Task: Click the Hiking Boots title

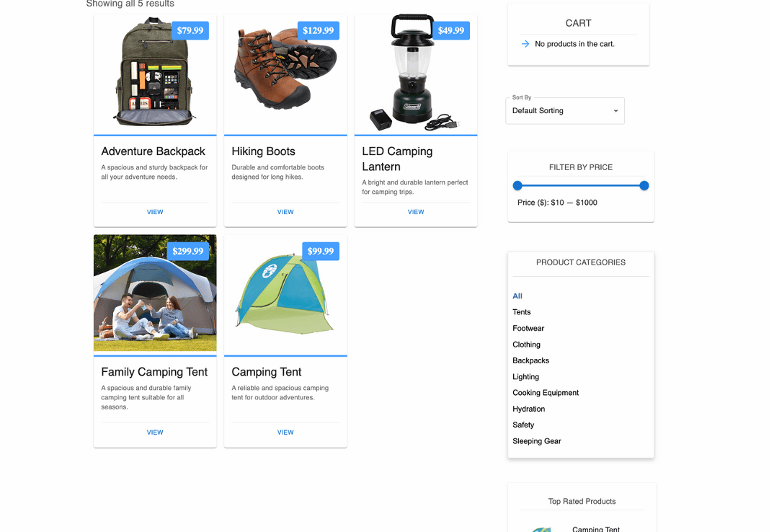Action: [263, 151]
